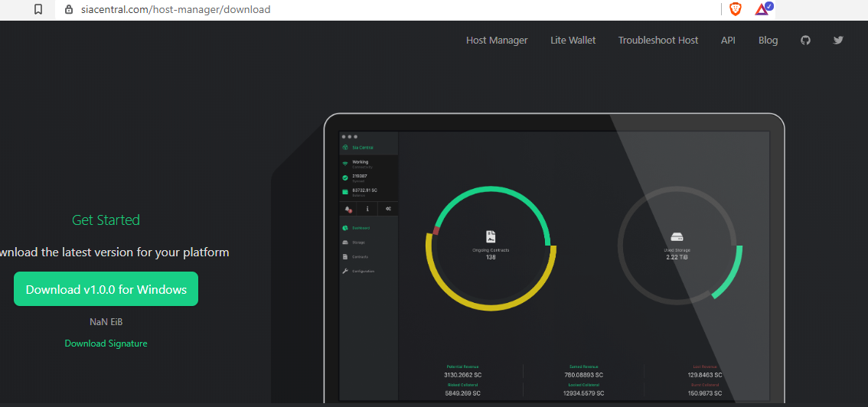Open the Lite Wallet nav item

point(573,41)
